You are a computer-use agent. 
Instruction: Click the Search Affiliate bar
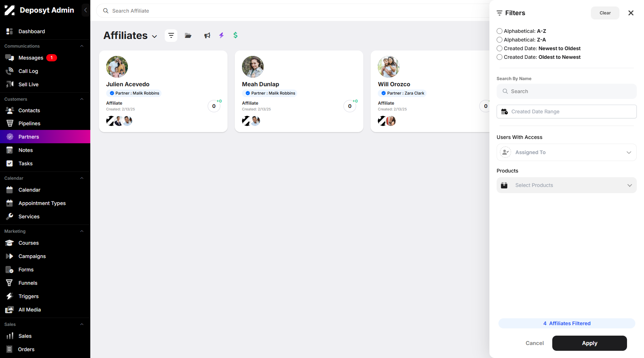click(x=293, y=11)
